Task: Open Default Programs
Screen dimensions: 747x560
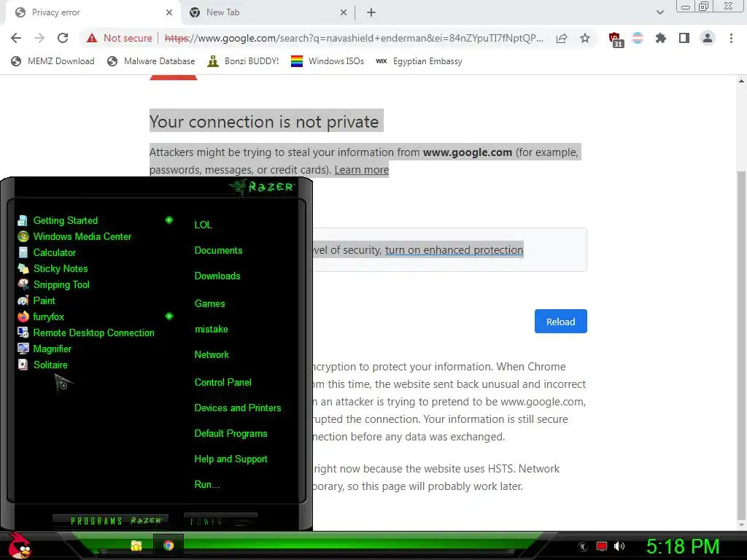Action: (231, 434)
